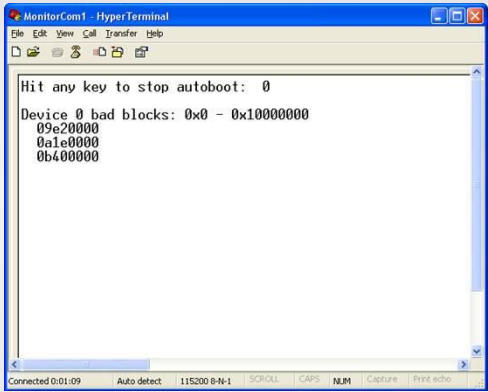This screenshot has height=392, width=488.
Task: Open the Edit menu
Action: (40, 34)
